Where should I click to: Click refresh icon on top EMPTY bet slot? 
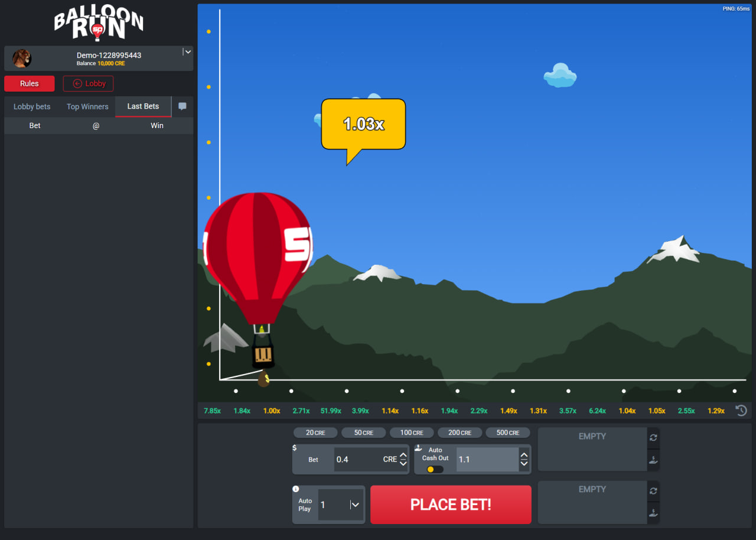pos(653,437)
